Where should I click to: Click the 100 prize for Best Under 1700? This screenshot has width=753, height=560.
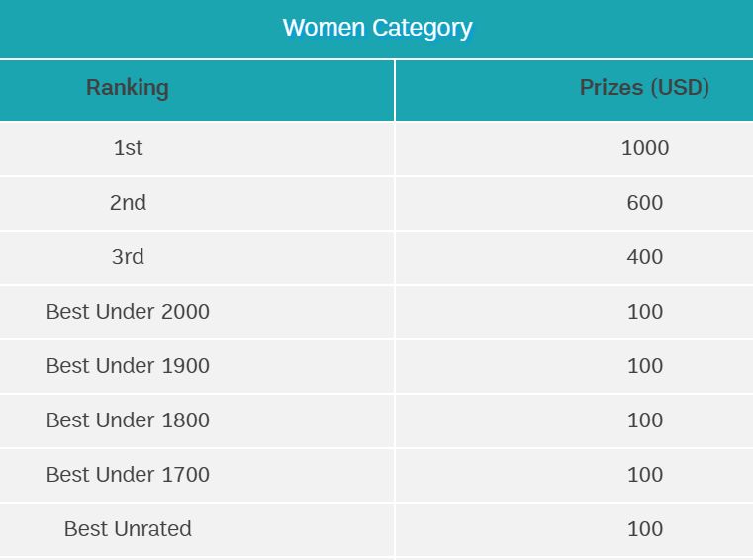coord(645,475)
